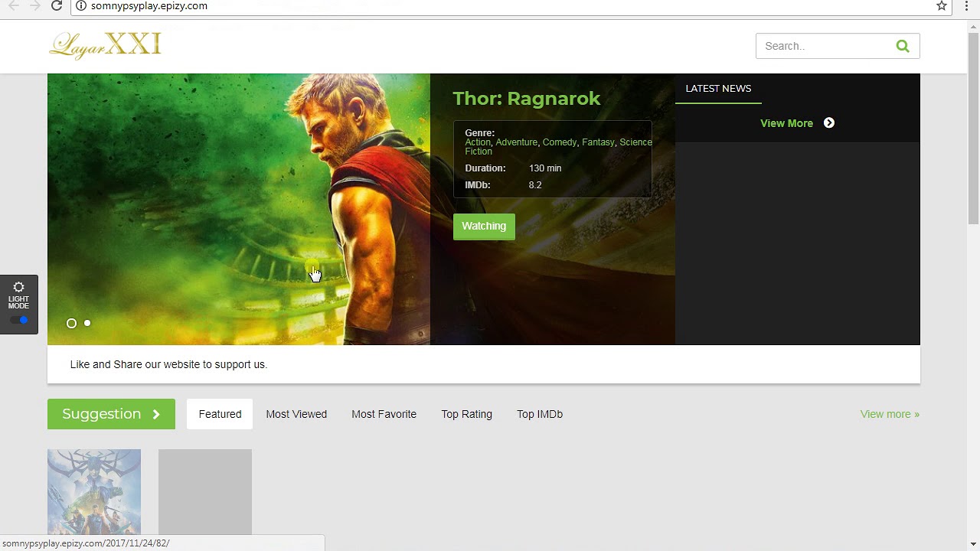Open the Adventure genre link
The width and height of the screenshot is (980, 551).
coord(516,142)
